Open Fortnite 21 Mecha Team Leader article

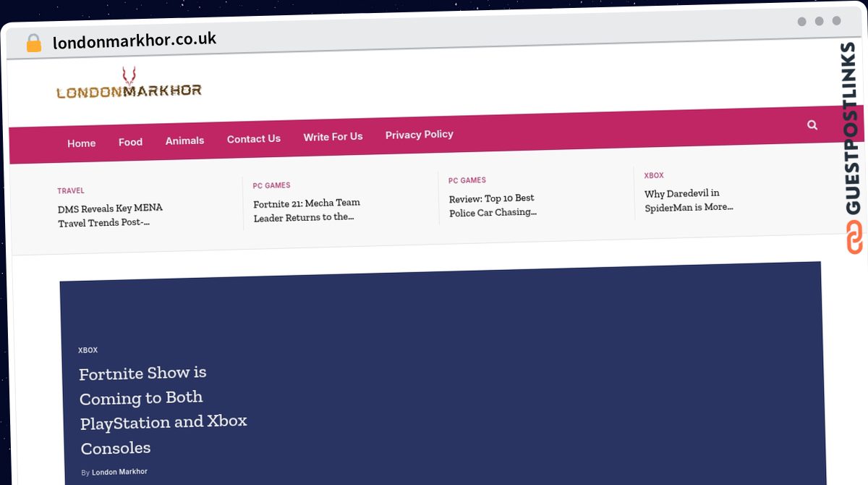coord(307,210)
